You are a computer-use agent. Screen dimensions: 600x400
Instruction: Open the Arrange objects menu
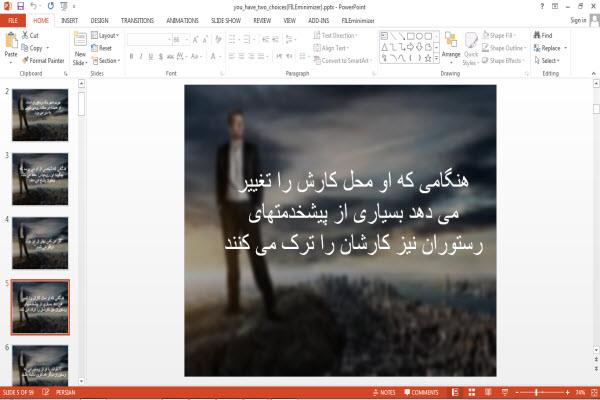[x=451, y=47]
